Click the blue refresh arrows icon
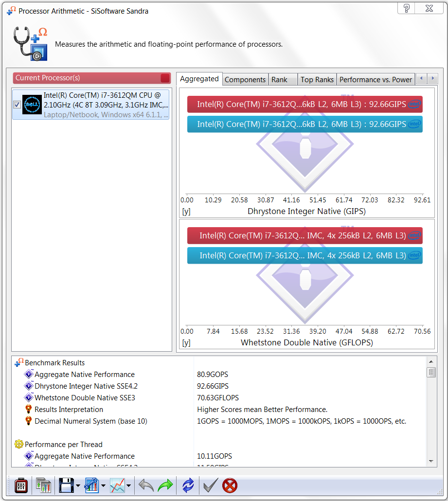Viewport: 448px width, 501px height. 188,485
